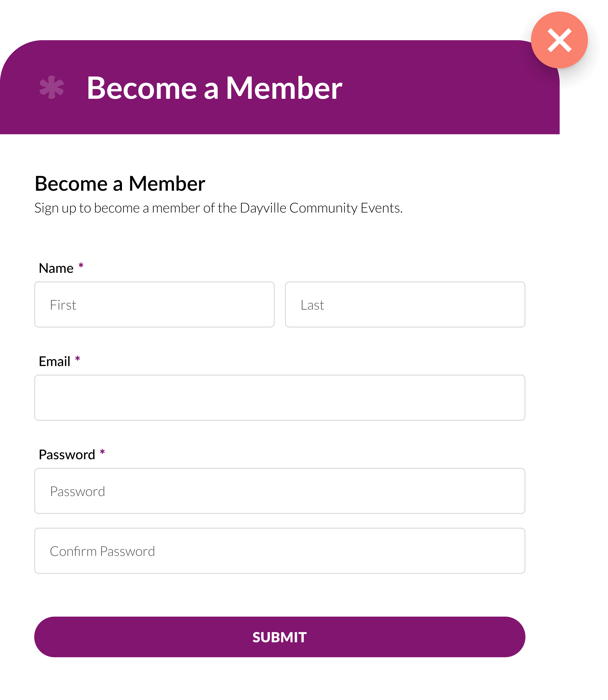Click the Name required asterisk
Image resolution: width=608 pixels, height=700 pixels.
[81, 265]
